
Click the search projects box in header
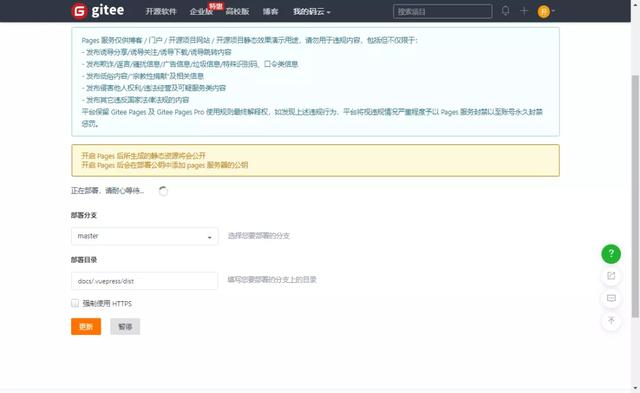442,11
